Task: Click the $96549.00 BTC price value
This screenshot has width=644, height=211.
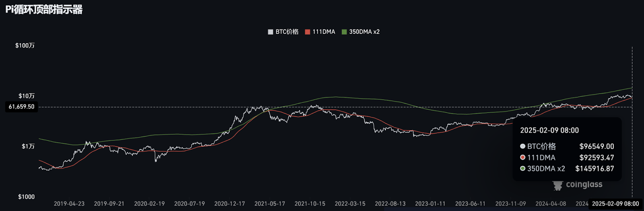Action: (597, 146)
